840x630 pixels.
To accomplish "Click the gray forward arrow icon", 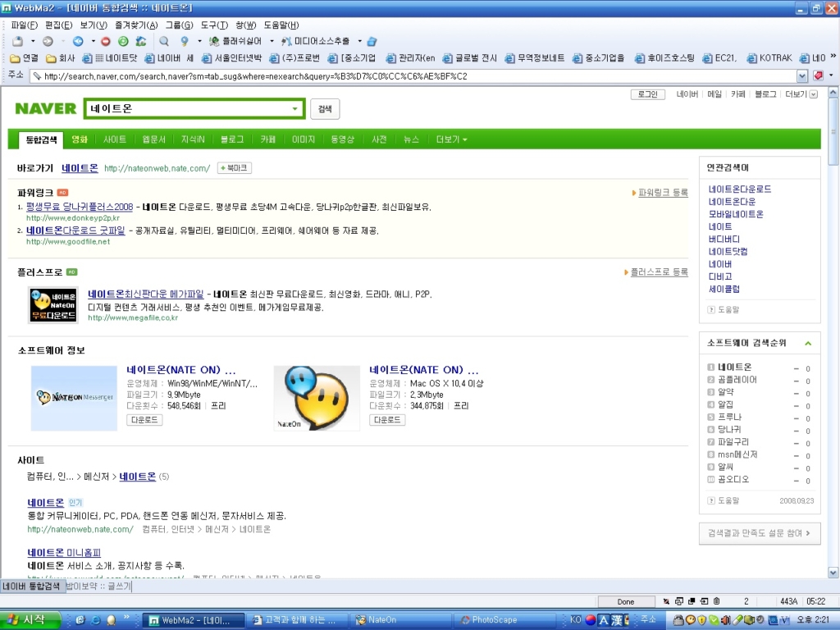I will coord(48,41).
